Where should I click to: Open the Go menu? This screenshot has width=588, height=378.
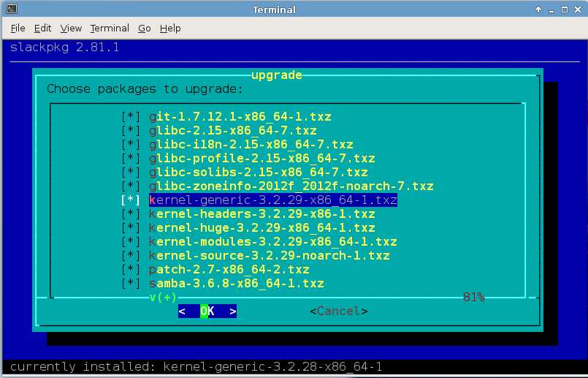pos(145,29)
